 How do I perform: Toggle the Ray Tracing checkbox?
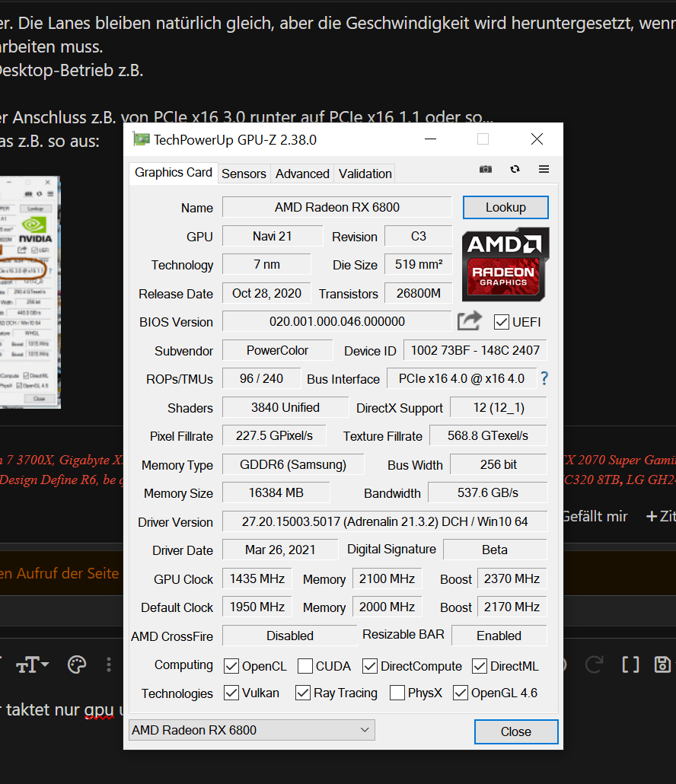303,693
